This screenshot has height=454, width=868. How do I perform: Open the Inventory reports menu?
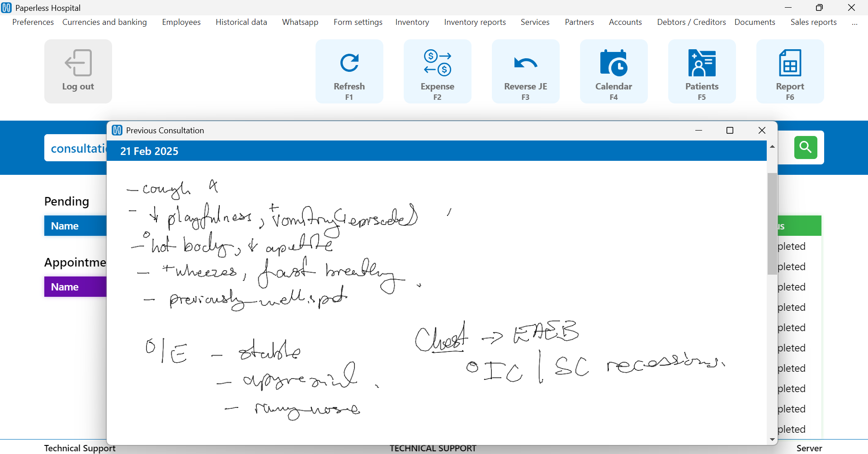(475, 22)
